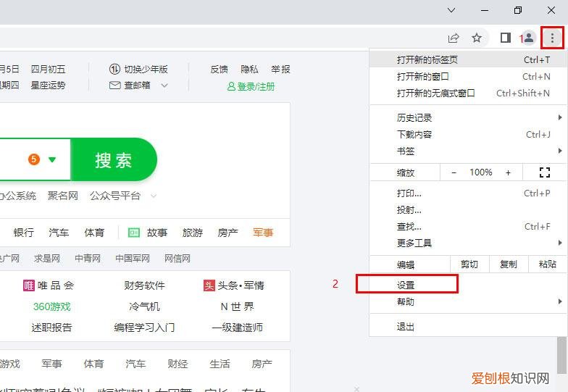Viewport: 568px width, 392px height.
Task: Toggle the side panel icon
Action: [506, 38]
